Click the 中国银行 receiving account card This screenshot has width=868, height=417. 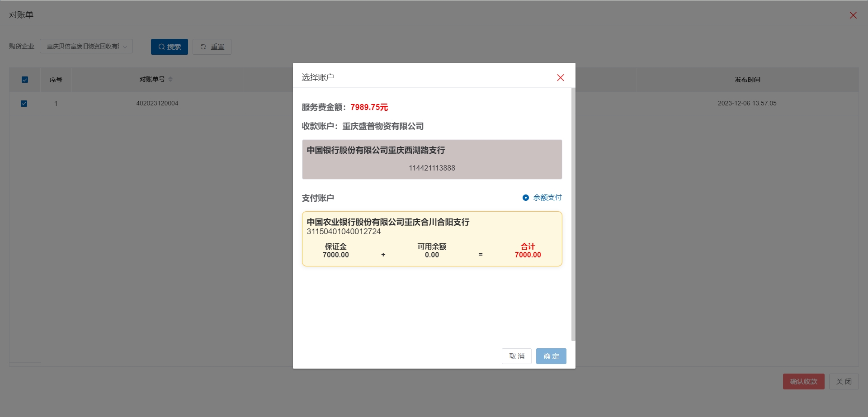pyautogui.click(x=432, y=159)
